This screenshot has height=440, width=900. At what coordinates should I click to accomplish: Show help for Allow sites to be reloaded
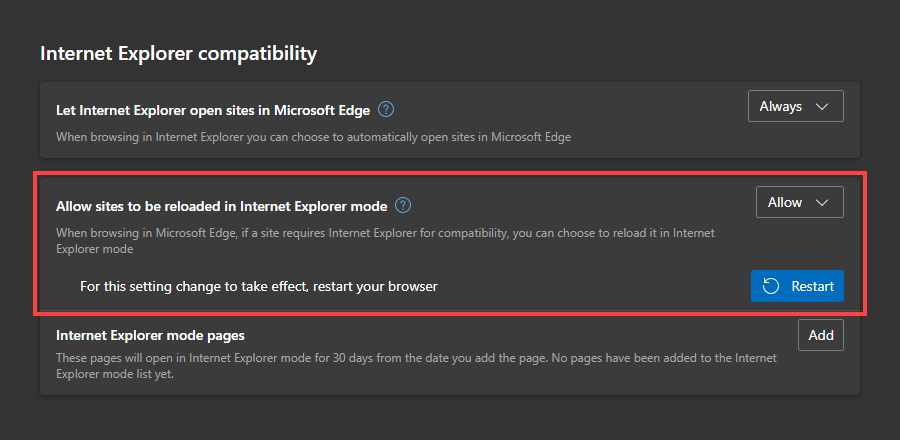[404, 205]
